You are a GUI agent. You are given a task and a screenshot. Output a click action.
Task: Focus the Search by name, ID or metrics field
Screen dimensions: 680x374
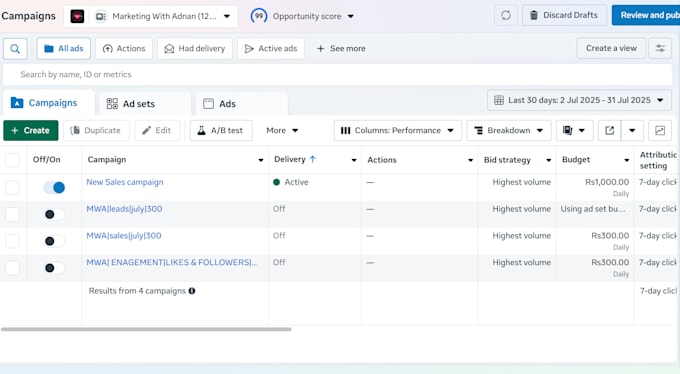tap(337, 75)
